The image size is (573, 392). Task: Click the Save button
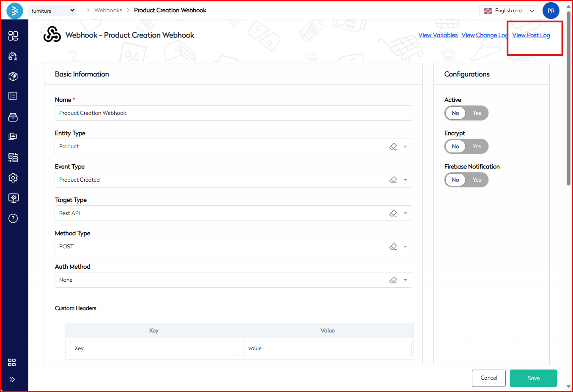click(x=533, y=378)
